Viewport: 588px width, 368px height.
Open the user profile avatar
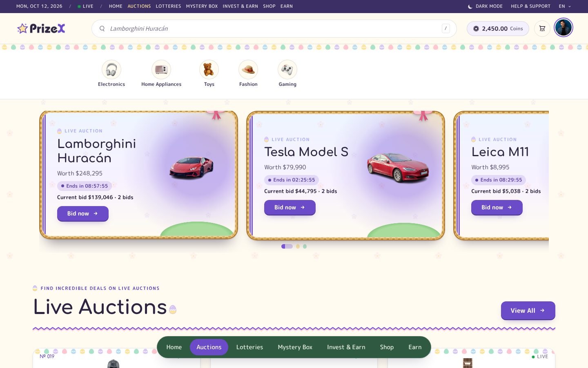click(563, 27)
